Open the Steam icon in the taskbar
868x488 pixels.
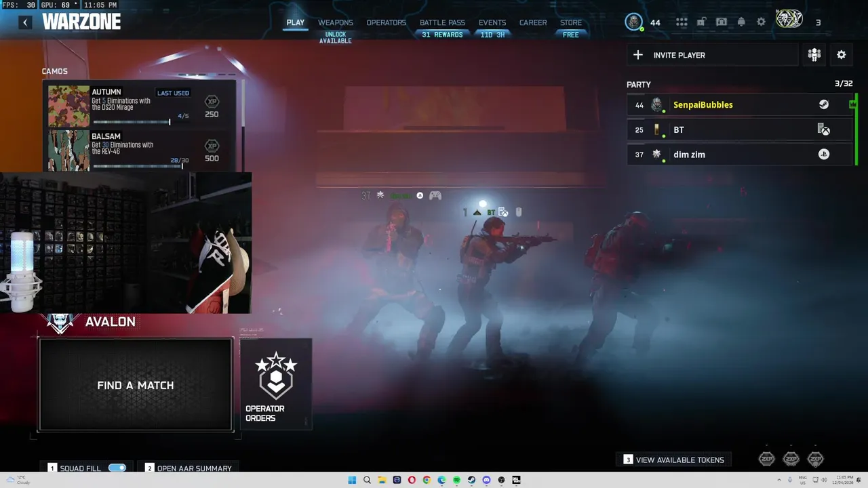pos(471,480)
